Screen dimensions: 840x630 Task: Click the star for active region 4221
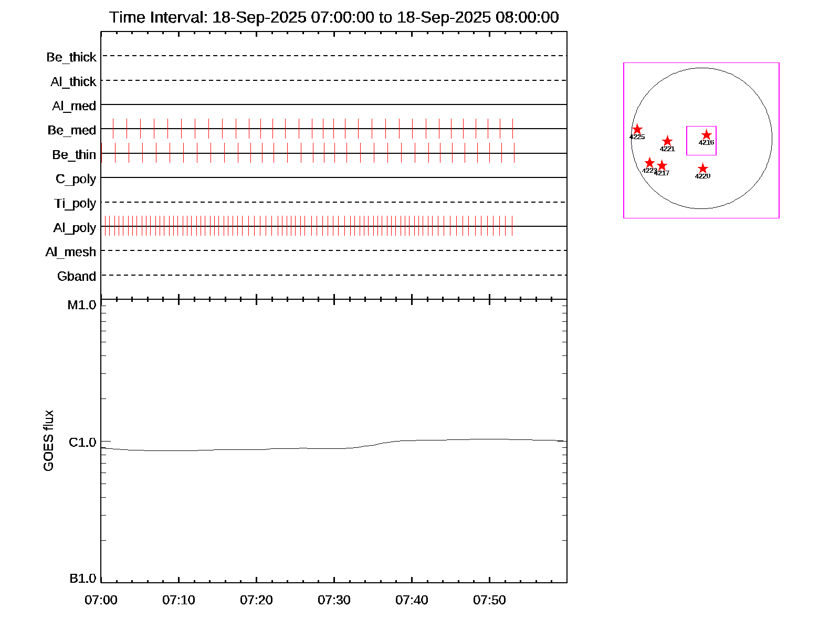click(x=667, y=141)
